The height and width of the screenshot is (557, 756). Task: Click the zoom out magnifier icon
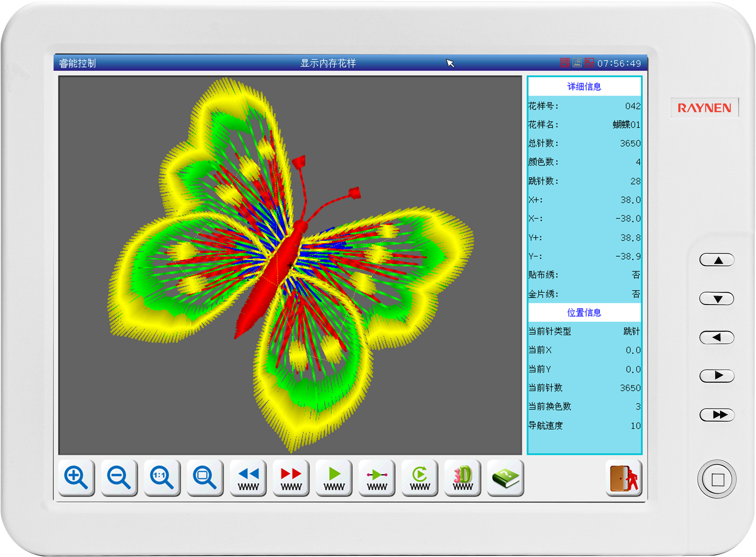click(119, 478)
